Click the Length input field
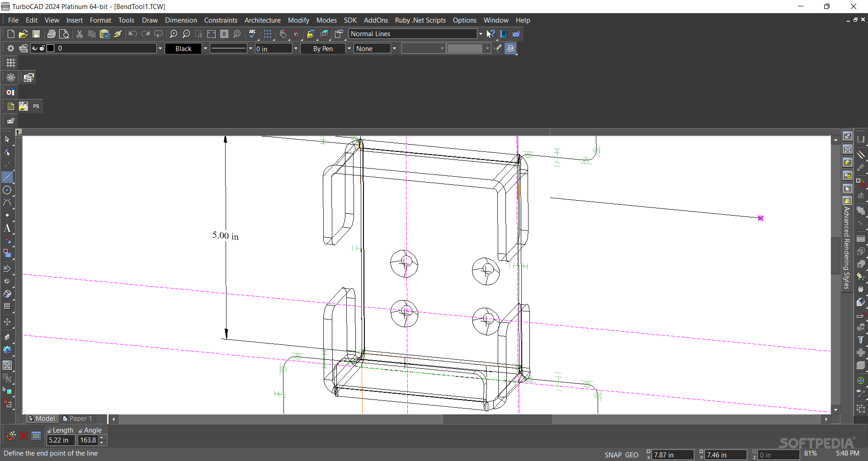 click(x=60, y=440)
